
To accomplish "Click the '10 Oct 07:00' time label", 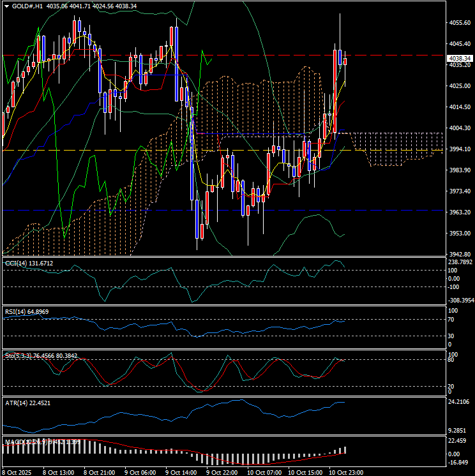I will (264, 472).
